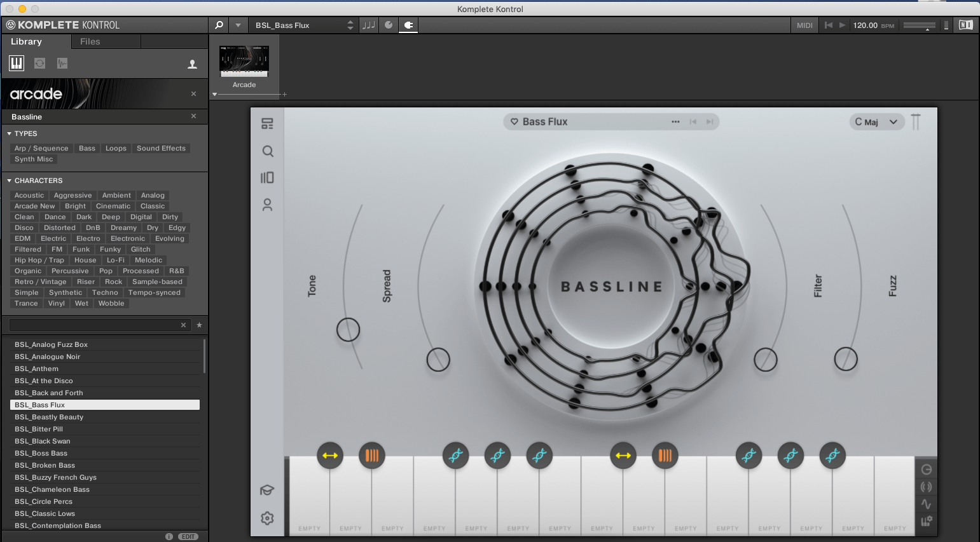
Task: Toggle the Hip Hop / Trap tag
Action: click(x=39, y=260)
